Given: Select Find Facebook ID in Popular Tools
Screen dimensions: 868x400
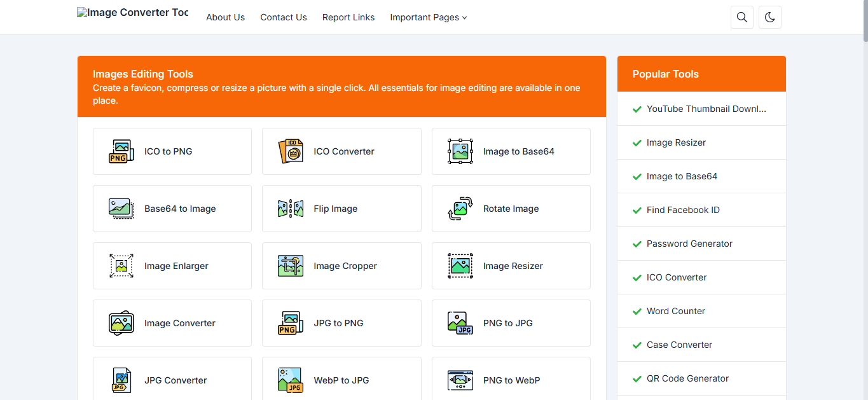Looking at the screenshot, I should click(x=683, y=210).
